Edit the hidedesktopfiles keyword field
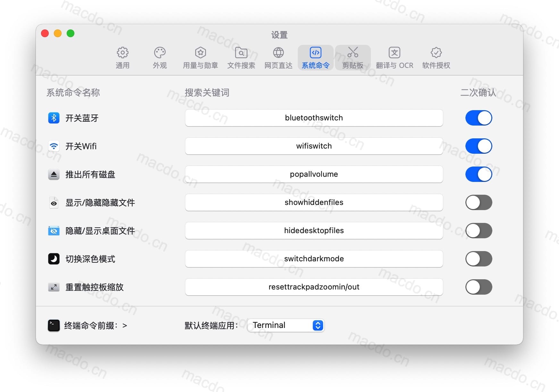 point(314,231)
